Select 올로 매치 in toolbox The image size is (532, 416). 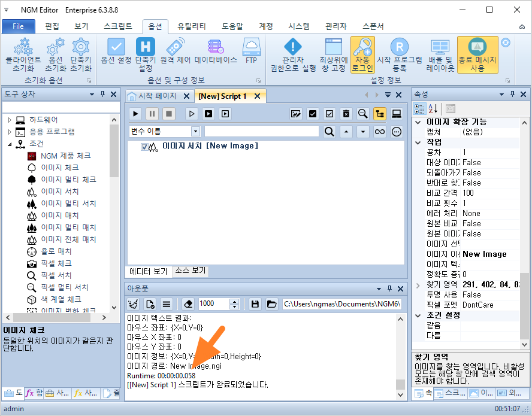point(56,251)
